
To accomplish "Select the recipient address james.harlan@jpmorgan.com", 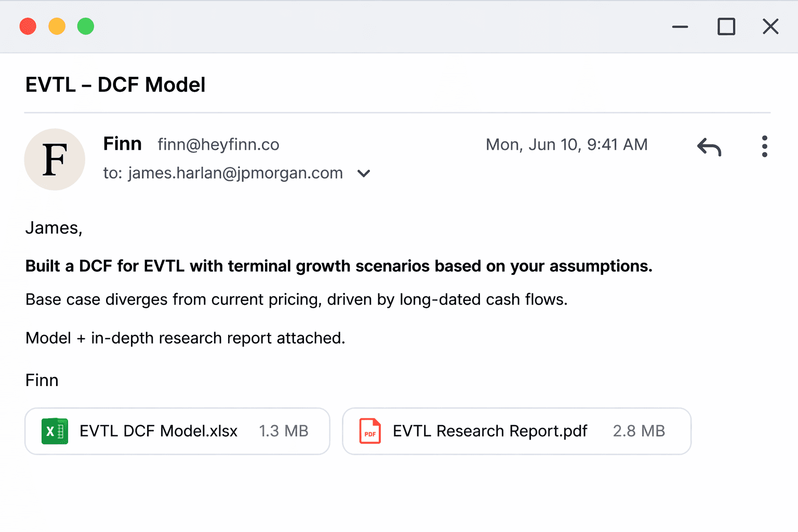I will coord(235,173).
